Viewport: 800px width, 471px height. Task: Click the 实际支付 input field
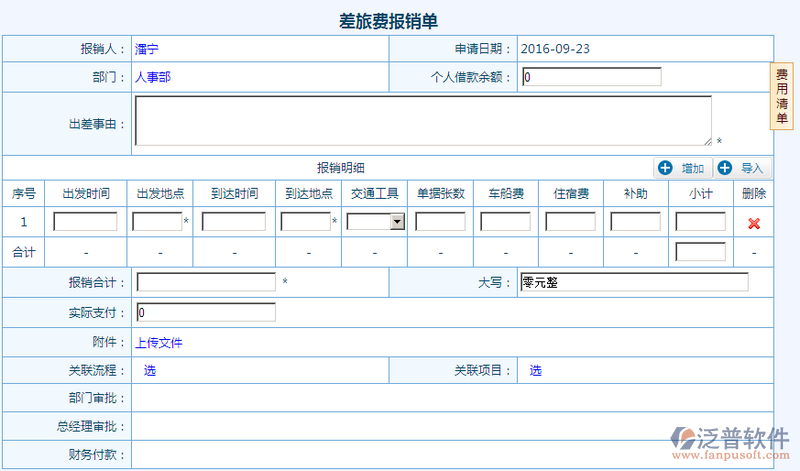206,312
